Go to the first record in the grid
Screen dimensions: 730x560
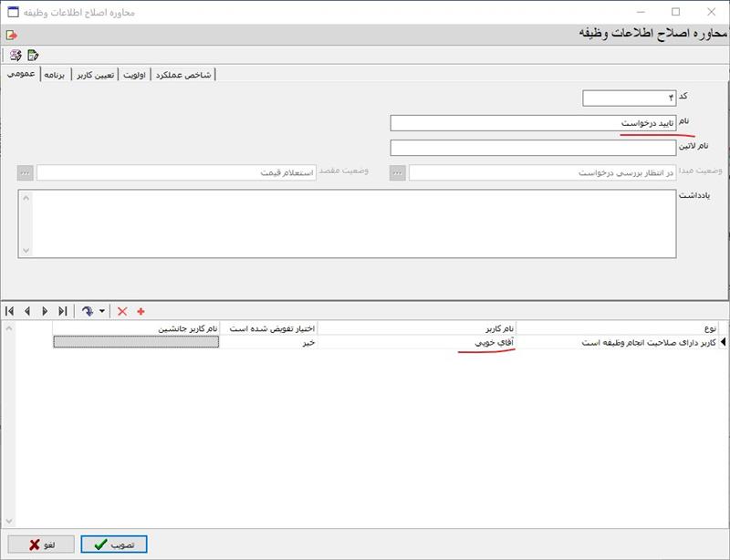10,311
